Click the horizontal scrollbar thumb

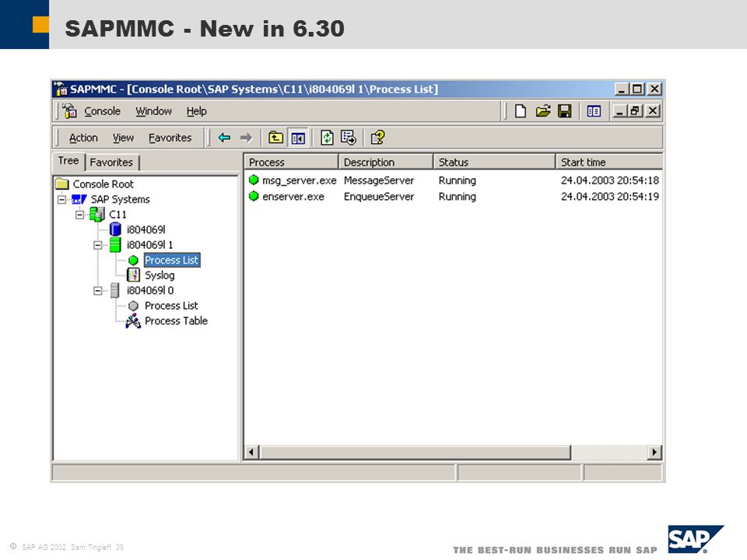click(415, 452)
